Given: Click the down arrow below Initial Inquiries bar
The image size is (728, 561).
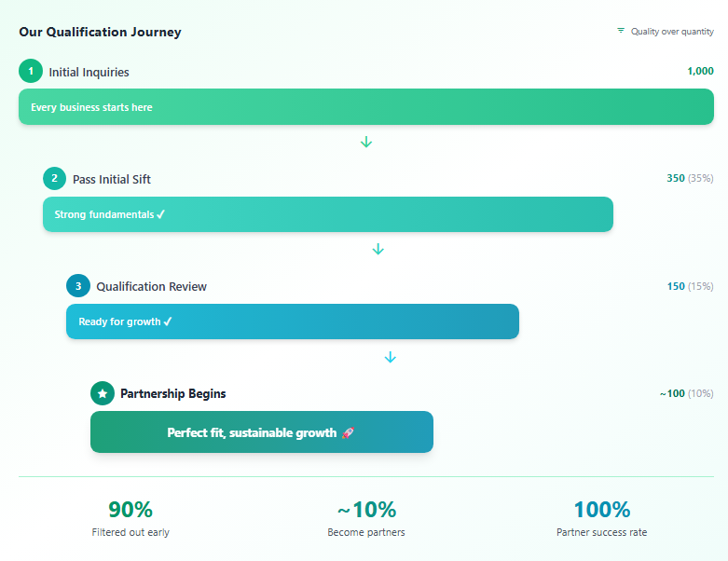Looking at the screenshot, I should click(x=366, y=142).
